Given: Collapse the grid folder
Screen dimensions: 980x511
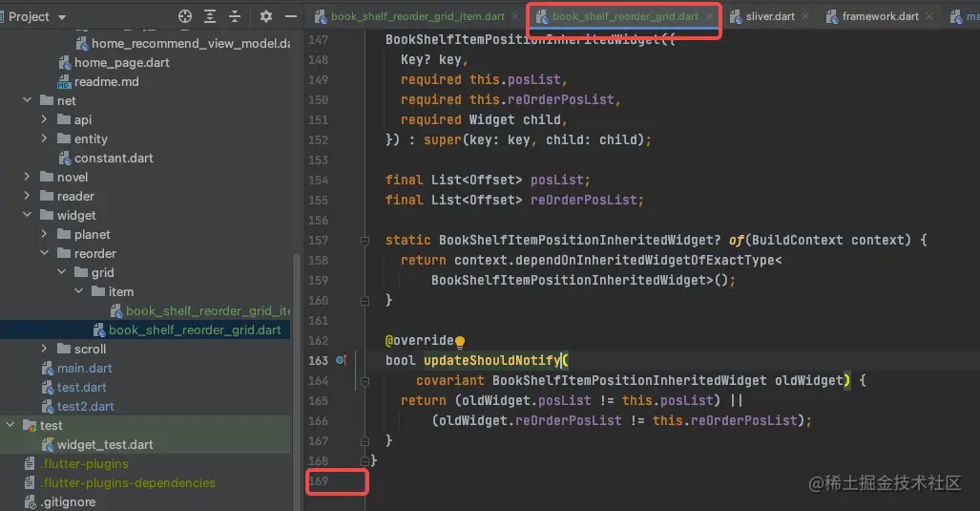Looking at the screenshot, I should (61, 272).
